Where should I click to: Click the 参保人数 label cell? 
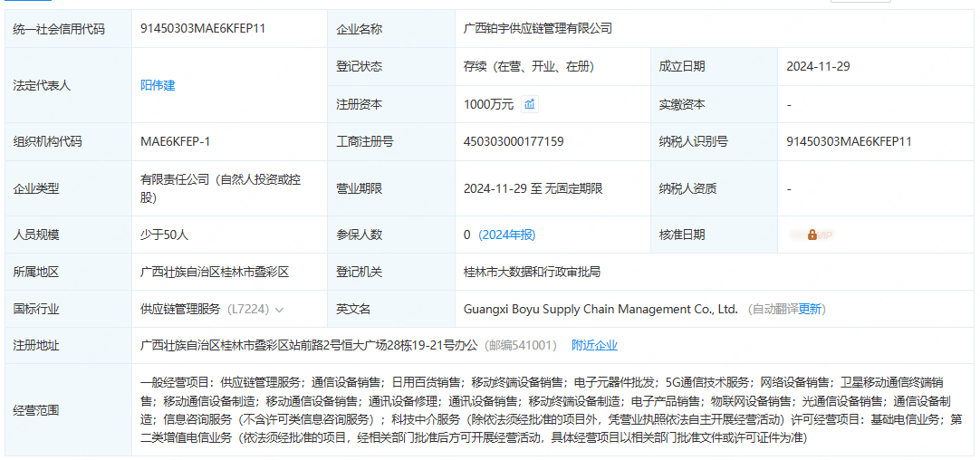point(392,235)
